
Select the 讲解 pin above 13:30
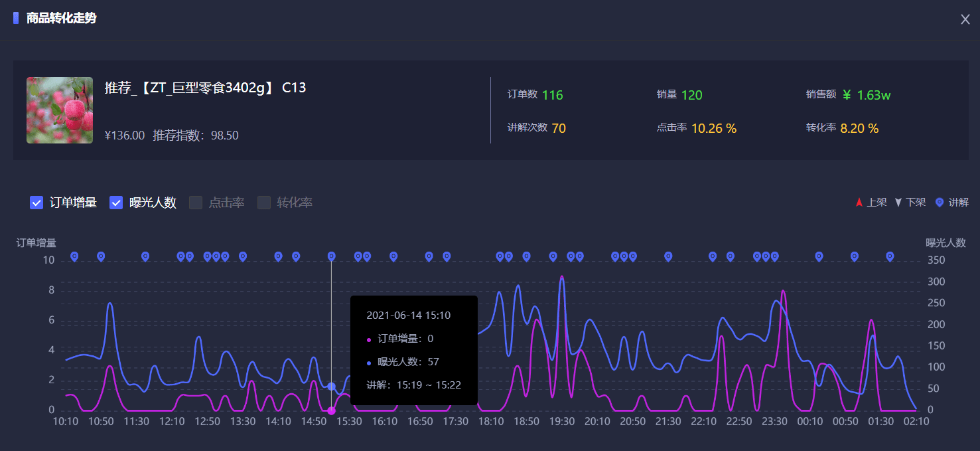pyautogui.click(x=243, y=256)
